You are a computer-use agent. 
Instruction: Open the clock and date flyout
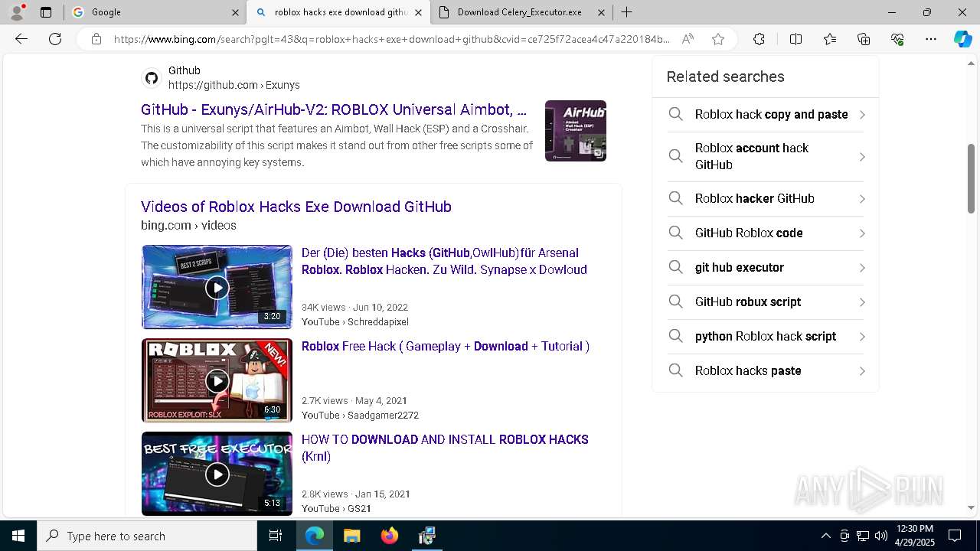(914, 536)
